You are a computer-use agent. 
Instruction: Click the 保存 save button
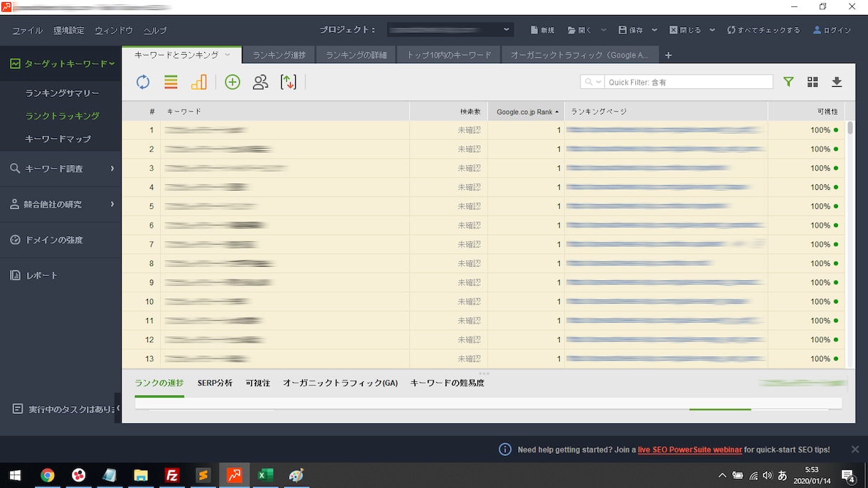click(631, 30)
